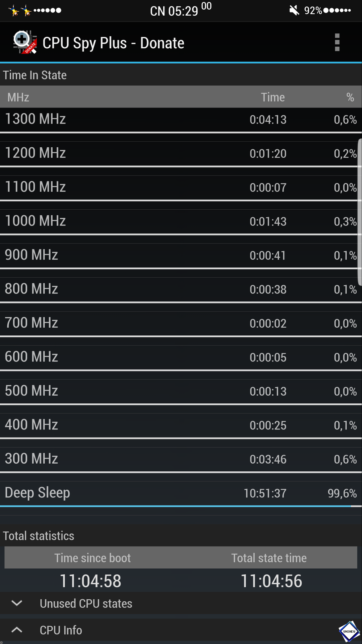362x644 pixels.
Task: Tap the CPU Spy Plus app icon
Action: [x=25, y=42]
